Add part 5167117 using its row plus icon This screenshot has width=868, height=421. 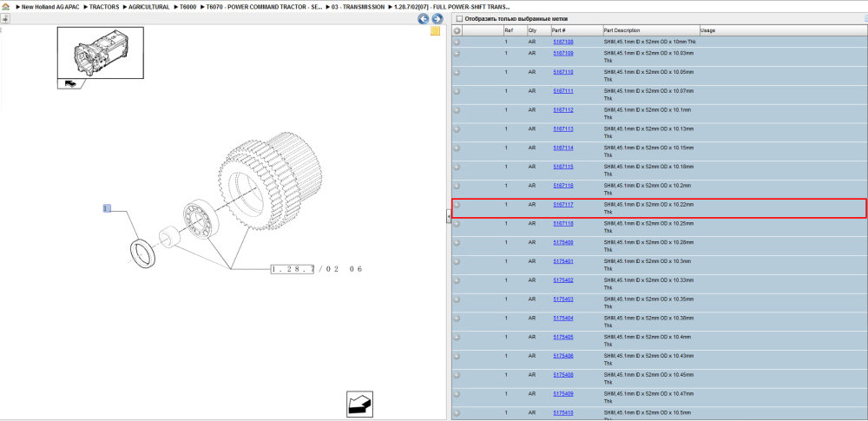click(x=457, y=205)
